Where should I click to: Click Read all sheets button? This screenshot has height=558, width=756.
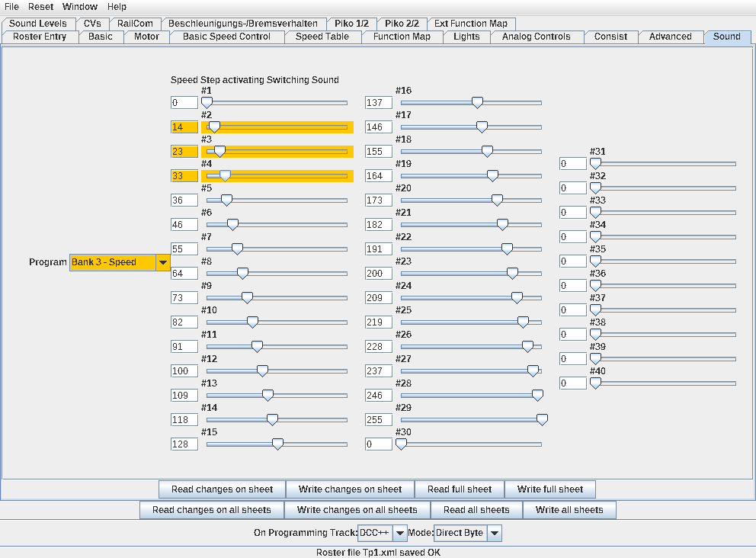pyautogui.click(x=476, y=510)
